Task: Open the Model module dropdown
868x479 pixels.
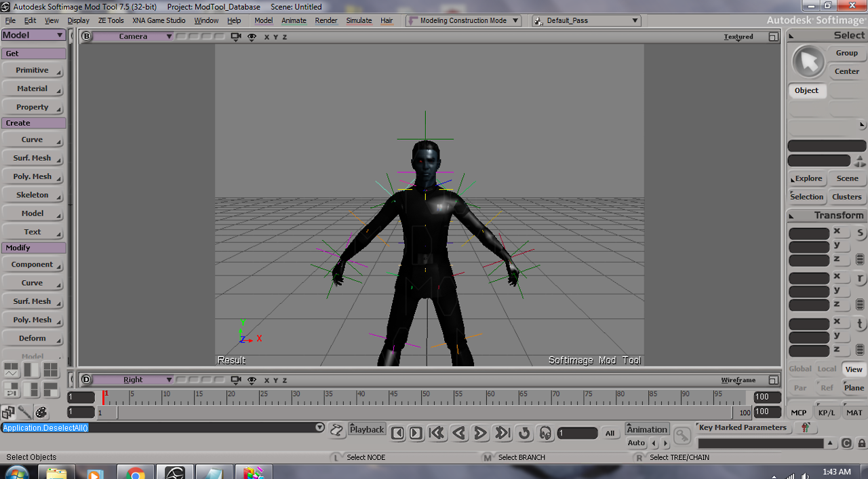Action: [x=33, y=35]
